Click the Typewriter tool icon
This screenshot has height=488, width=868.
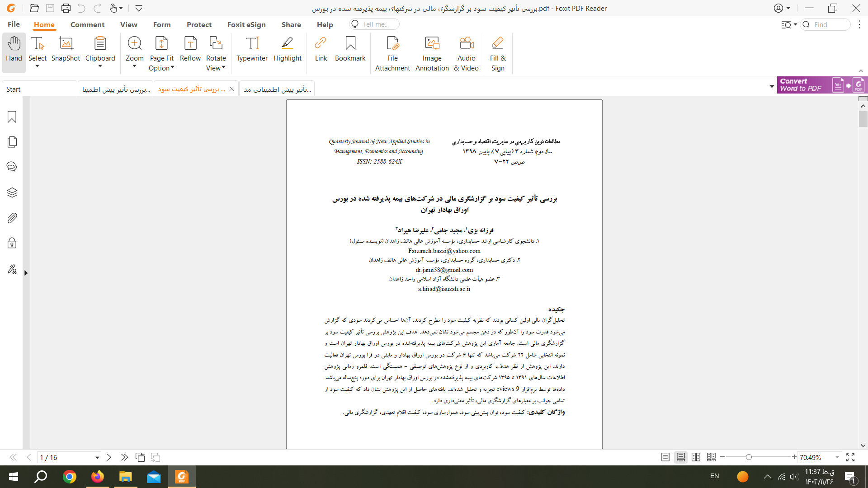pos(252,43)
